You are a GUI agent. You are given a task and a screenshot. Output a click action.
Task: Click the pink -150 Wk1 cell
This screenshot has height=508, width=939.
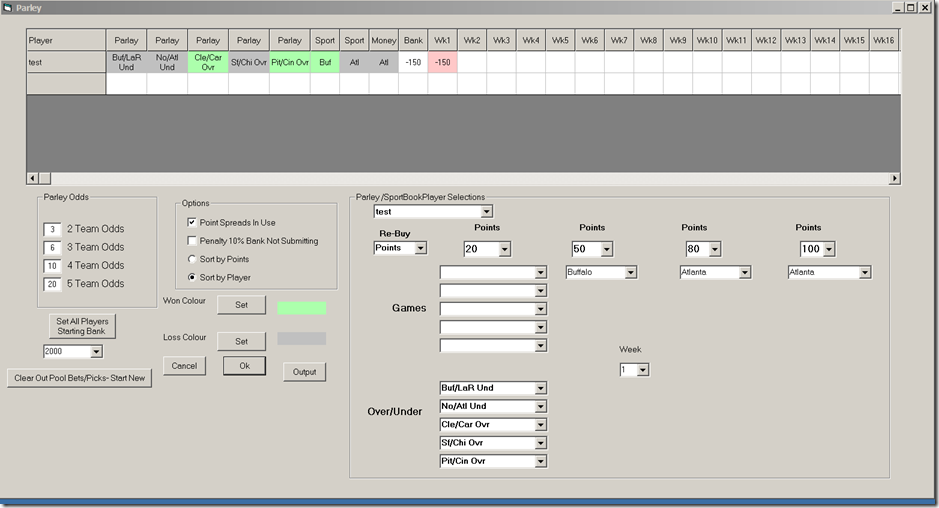point(443,62)
